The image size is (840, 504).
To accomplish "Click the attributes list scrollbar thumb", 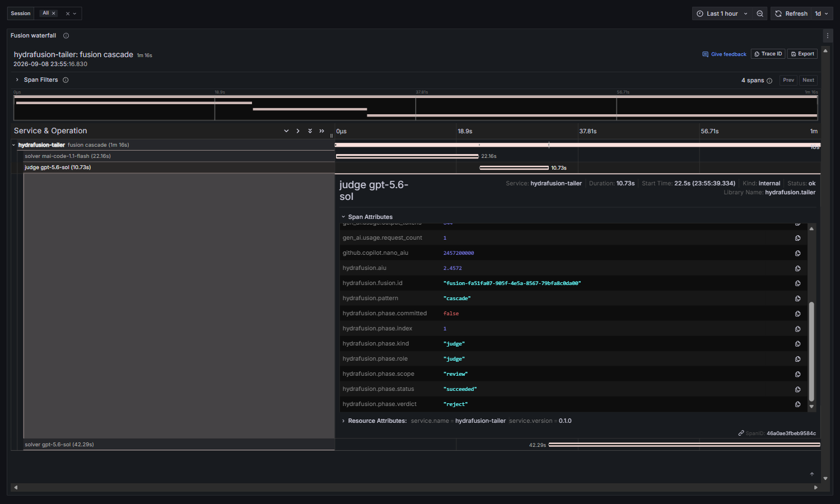I will coord(811,352).
